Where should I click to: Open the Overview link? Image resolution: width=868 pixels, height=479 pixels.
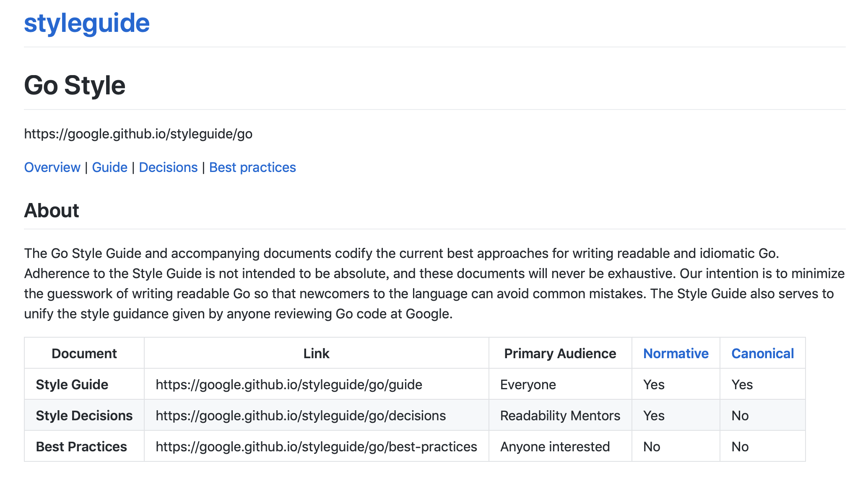(52, 167)
